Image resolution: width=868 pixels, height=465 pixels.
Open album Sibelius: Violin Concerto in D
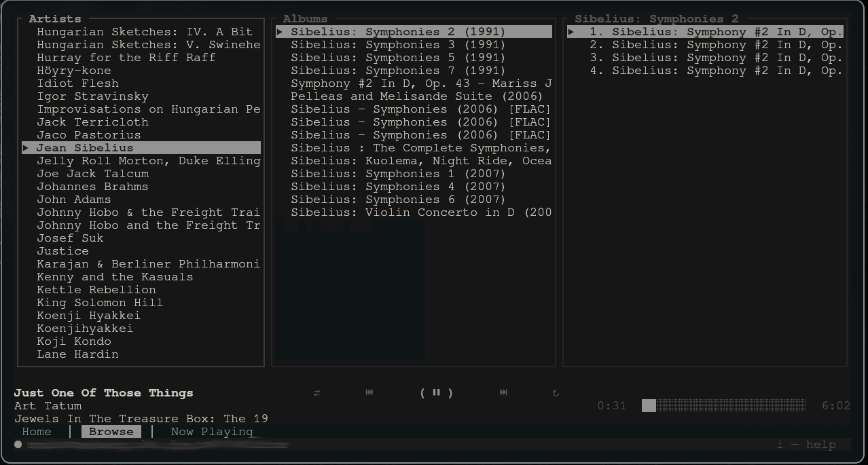point(421,212)
